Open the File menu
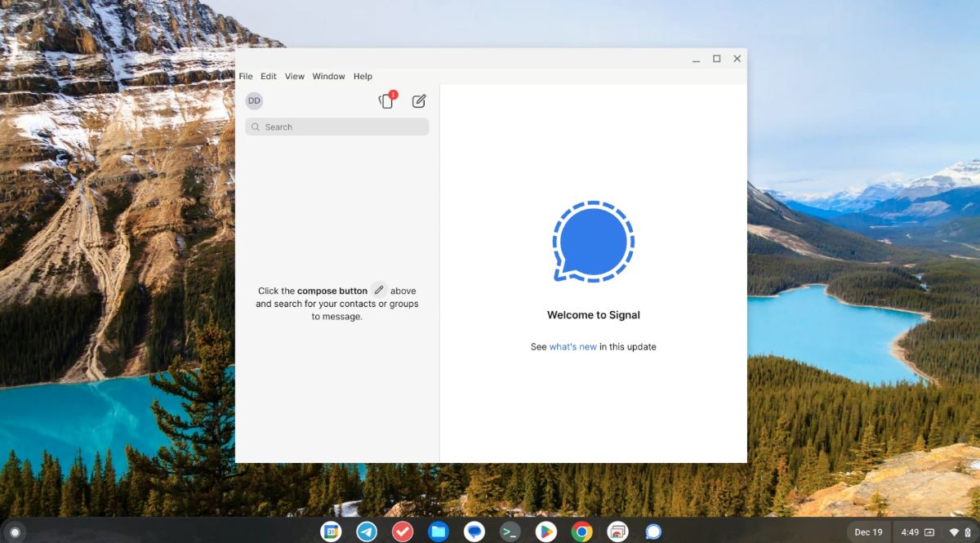The image size is (980, 543). pos(246,76)
